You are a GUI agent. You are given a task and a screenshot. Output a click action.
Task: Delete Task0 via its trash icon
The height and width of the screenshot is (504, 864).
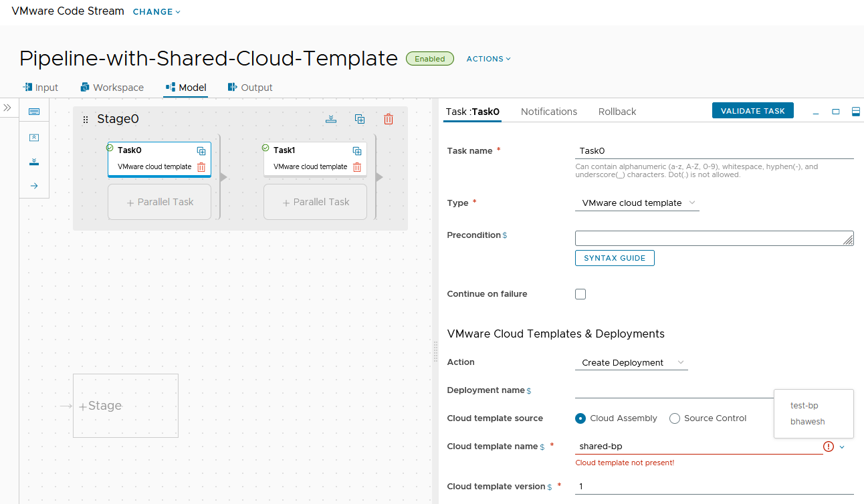[x=201, y=167]
